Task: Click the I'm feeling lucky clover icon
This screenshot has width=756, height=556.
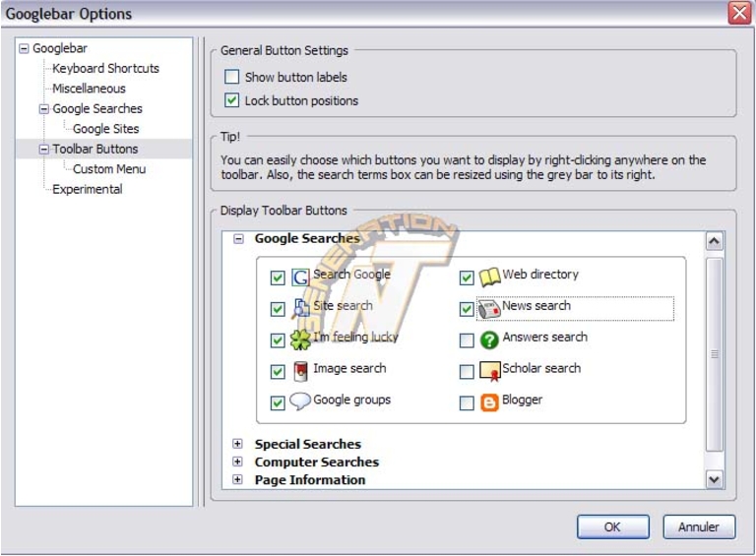Action: pyautogui.click(x=300, y=340)
